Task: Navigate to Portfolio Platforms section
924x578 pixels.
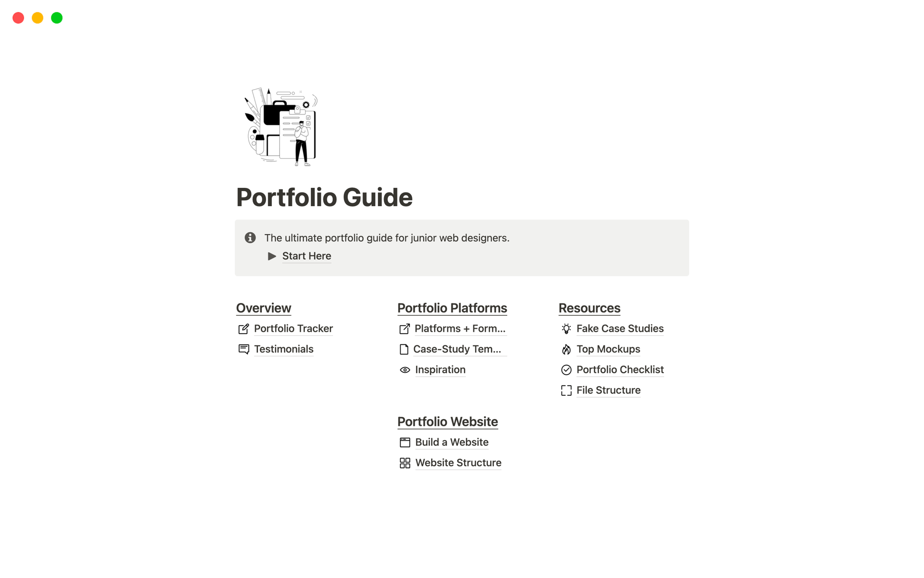Action: tap(452, 308)
